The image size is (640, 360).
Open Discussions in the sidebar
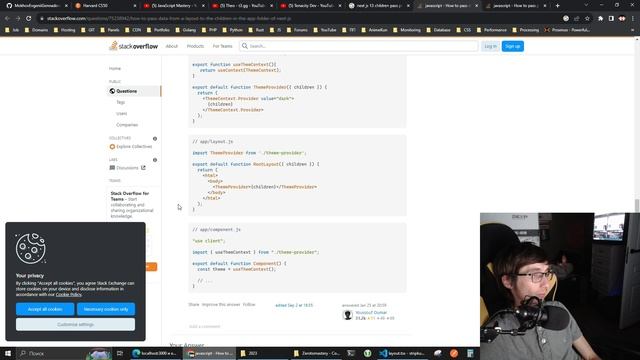pos(127,168)
